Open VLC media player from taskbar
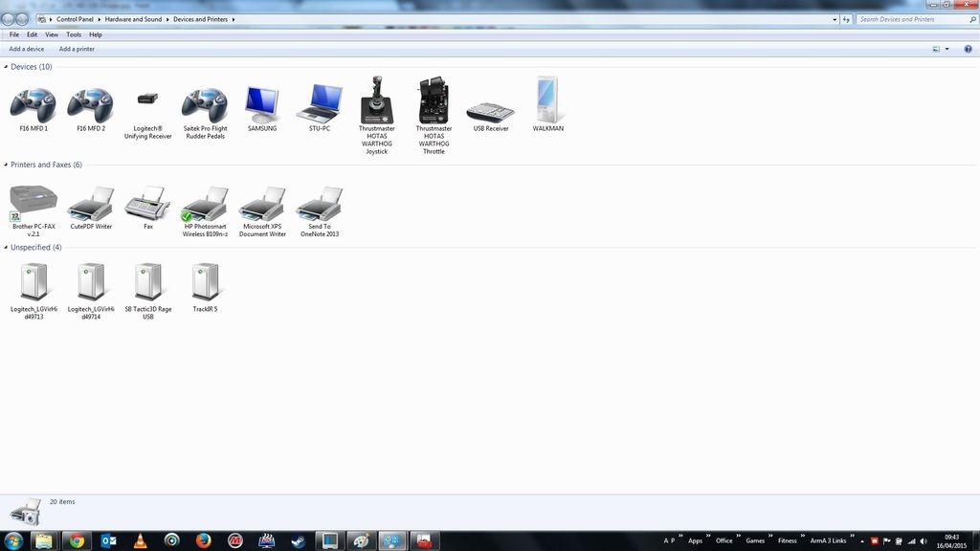Image resolution: width=980 pixels, height=551 pixels. 140,541
